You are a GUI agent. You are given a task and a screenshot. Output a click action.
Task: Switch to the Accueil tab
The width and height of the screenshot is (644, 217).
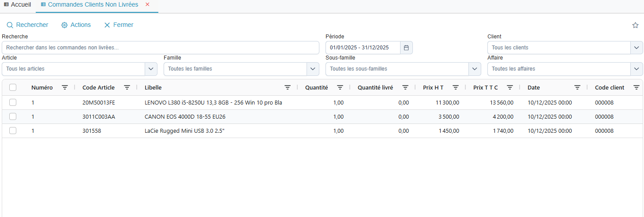tap(18, 4)
